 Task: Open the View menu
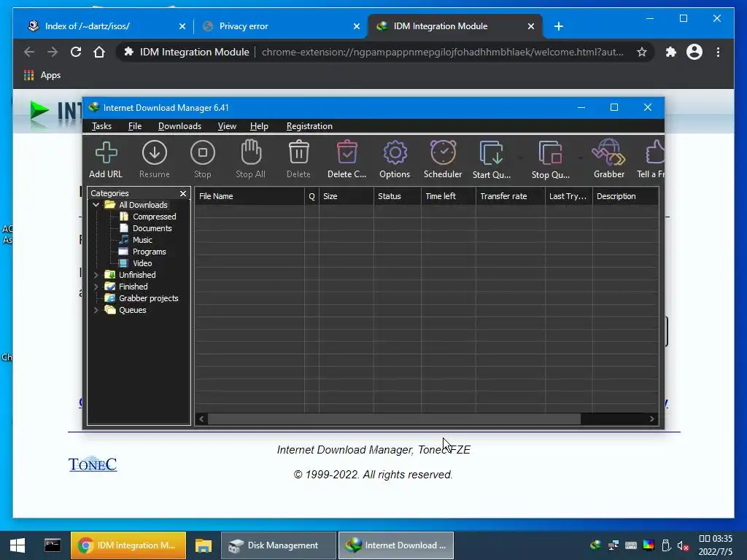[x=227, y=126]
